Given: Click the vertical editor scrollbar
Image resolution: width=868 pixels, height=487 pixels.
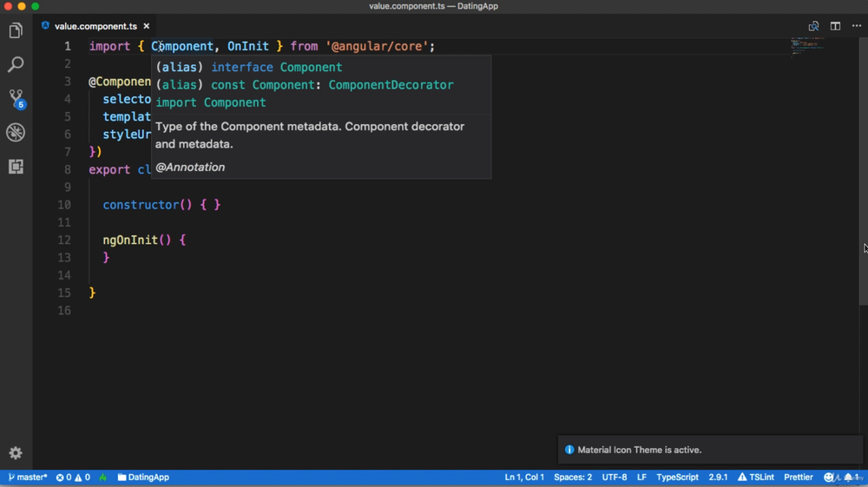Looking at the screenshot, I should point(863,172).
